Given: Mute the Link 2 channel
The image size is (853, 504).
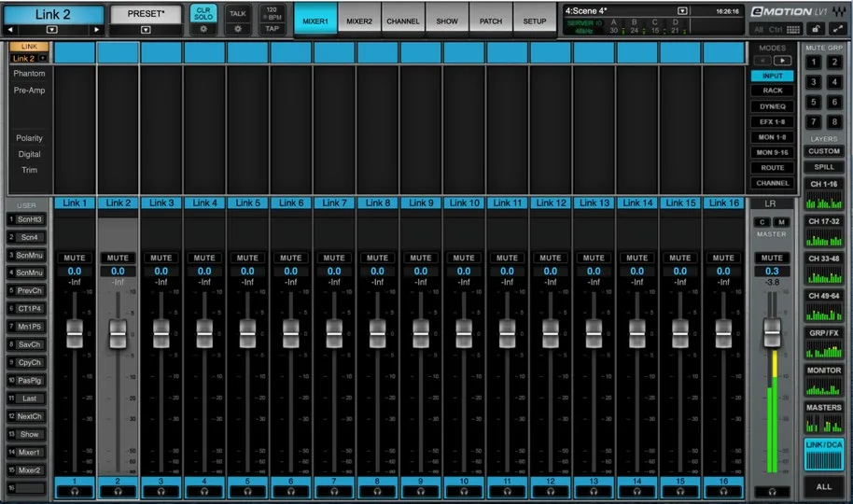Looking at the screenshot, I should pos(118,258).
